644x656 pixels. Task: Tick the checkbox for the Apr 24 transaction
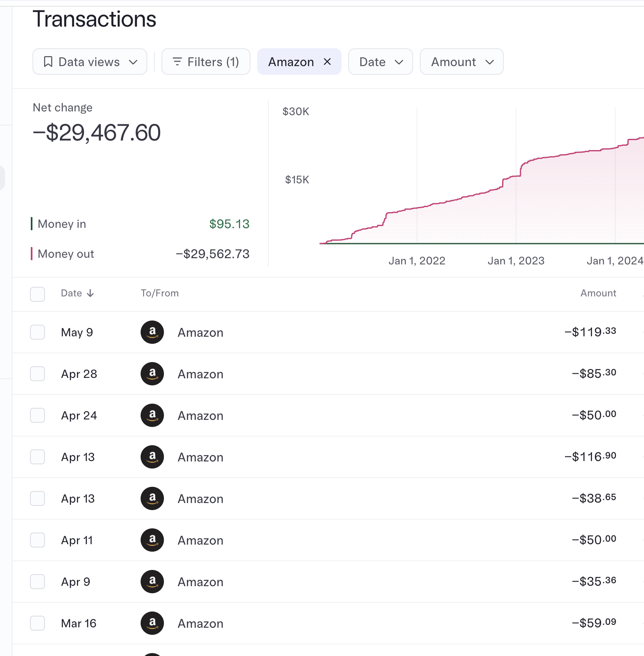coord(37,415)
